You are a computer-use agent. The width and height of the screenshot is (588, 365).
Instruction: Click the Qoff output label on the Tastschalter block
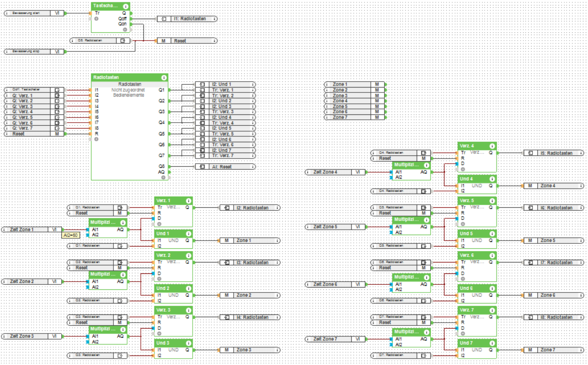coord(122,19)
